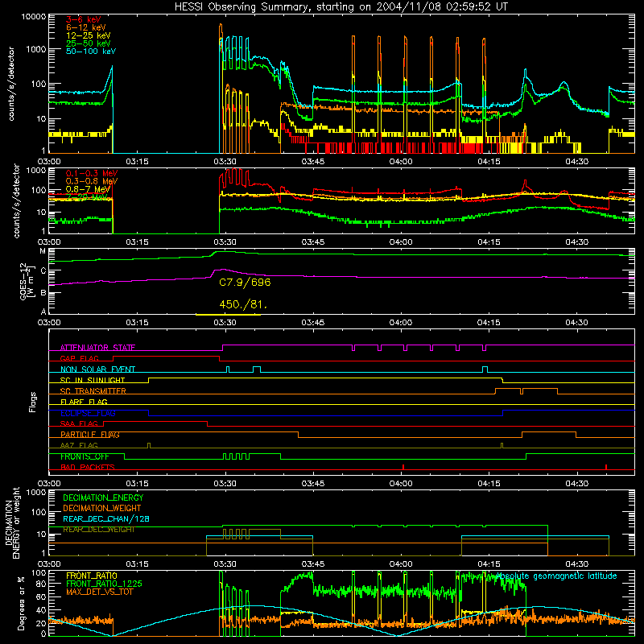Click the SC_IN_SUNLIGHT flag label
This screenshot has width=644, height=644.
point(93,380)
